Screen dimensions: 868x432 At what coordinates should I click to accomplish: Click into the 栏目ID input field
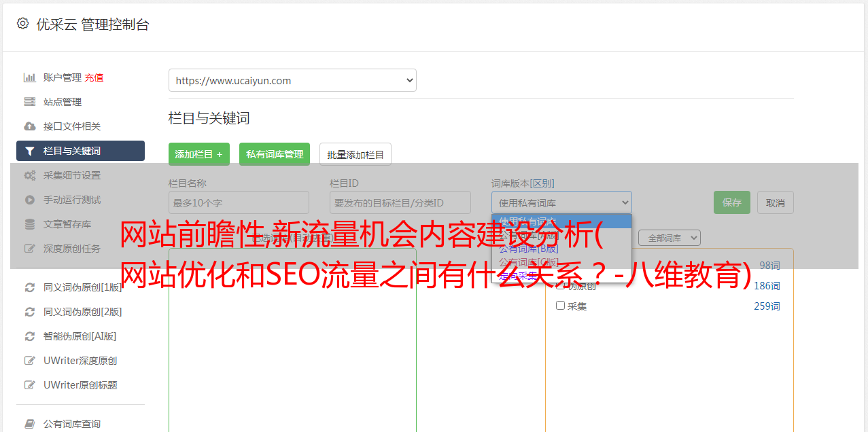(x=400, y=202)
